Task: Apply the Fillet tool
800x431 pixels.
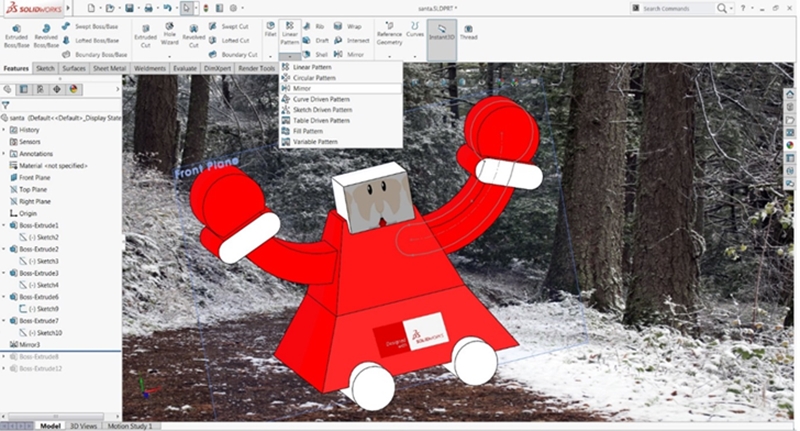Action: [270, 29]
